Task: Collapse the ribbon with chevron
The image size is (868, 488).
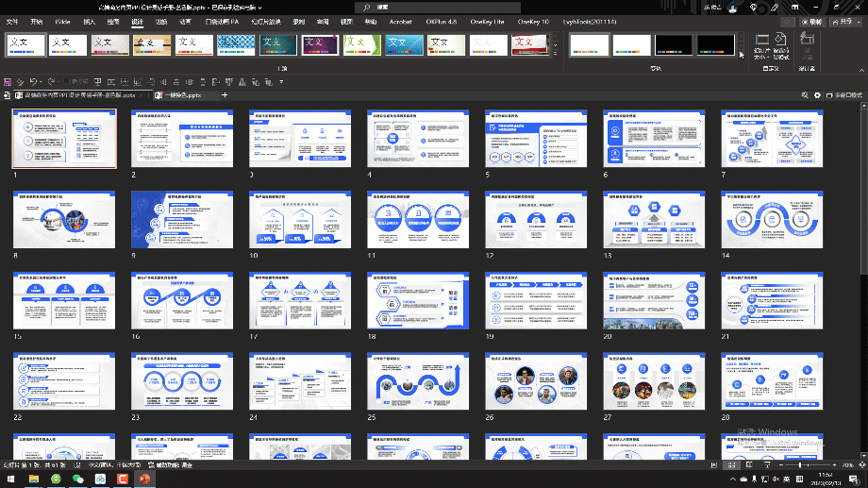Action: (x=861, y=71)
